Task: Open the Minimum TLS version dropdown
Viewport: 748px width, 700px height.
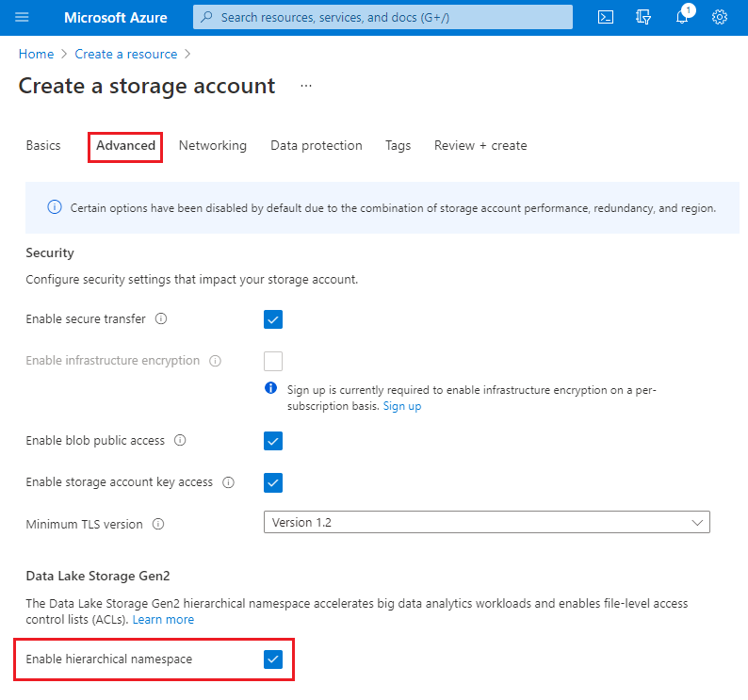Action: click(486, 523)
